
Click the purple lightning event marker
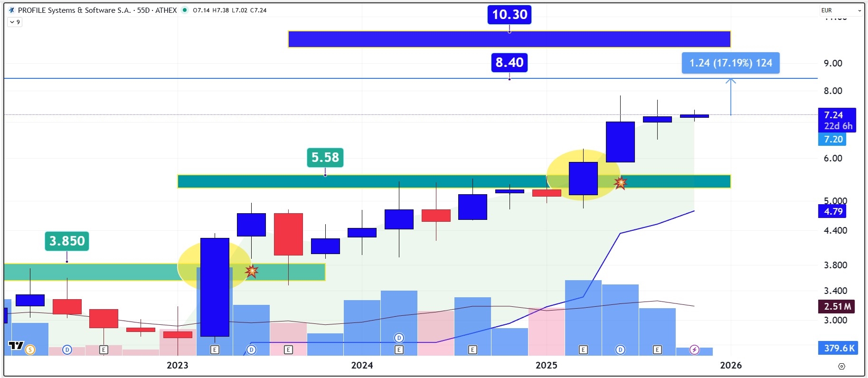(x=694, y=350)
